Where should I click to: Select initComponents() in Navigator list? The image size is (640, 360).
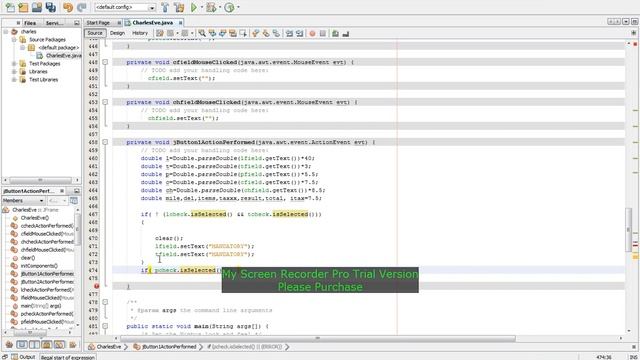36,266
